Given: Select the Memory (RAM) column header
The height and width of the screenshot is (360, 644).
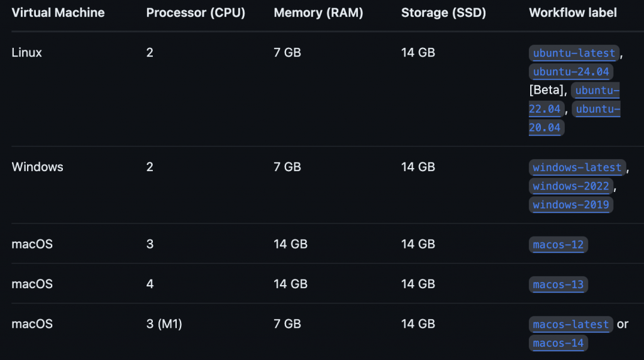Looking at the screenshot, I should point(318,13).
